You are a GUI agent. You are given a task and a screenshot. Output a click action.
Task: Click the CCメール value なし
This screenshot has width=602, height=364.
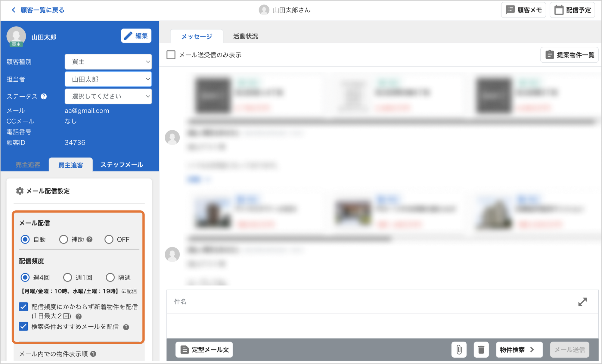tap(71, 121)
